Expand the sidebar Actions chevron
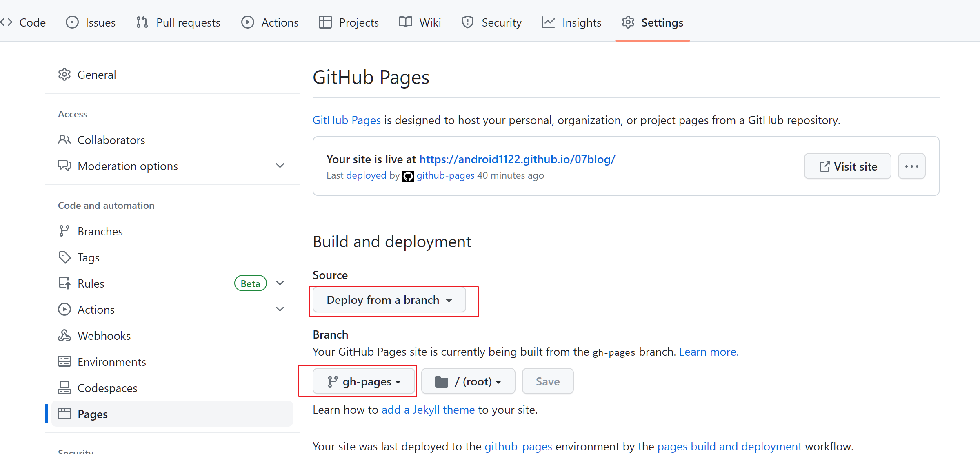The image size is (980, 454). (x=280, y=309)
